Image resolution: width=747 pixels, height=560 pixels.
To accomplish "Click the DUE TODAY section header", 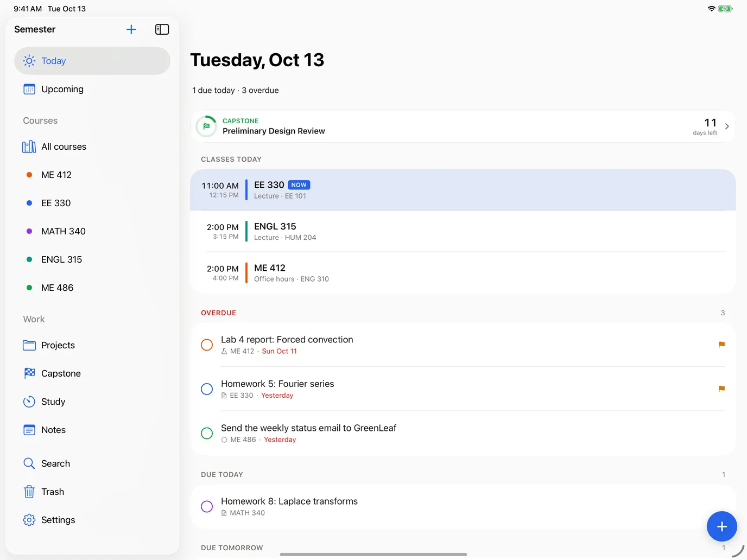I will click(222, 475).
